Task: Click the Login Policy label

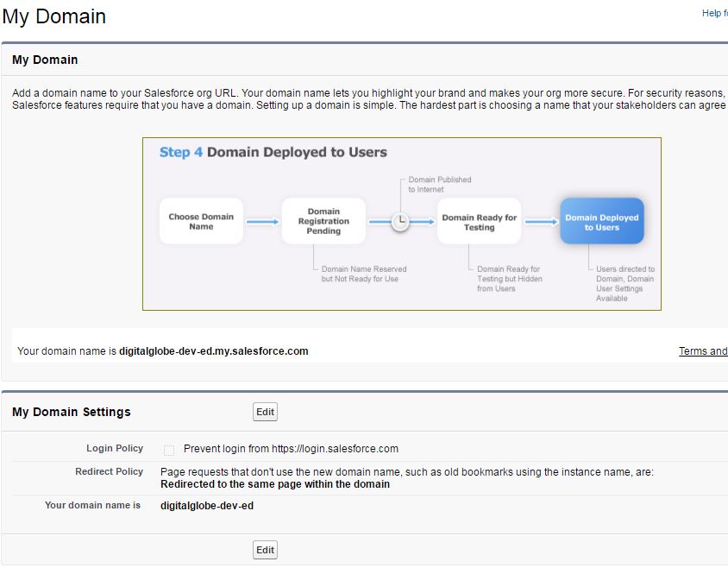Action: click(x=115, y=449)
